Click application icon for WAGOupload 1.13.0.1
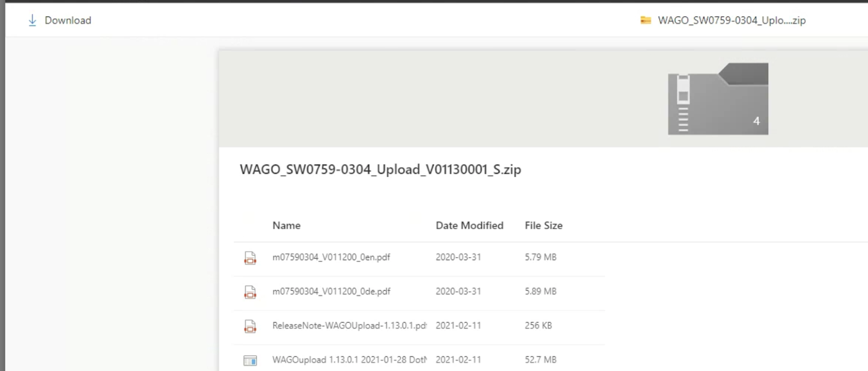The image size is (868, 371). click(x=250, y=361)
